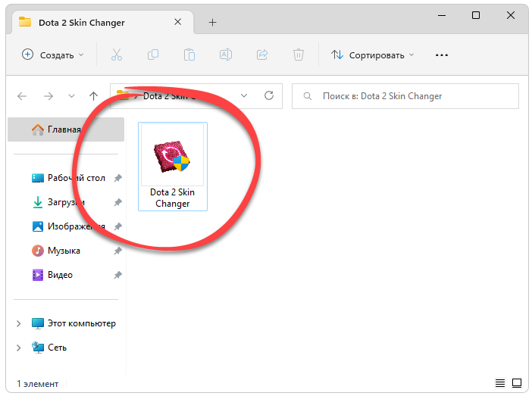This screenshot has height=396, width=532.
Task: Open Рабочий стол in sidebar
Action: point(68,178)
